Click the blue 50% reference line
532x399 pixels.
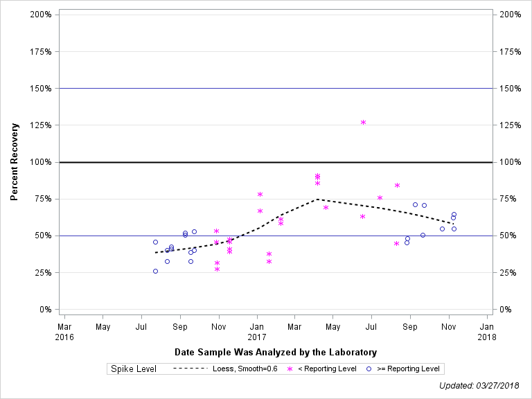(104, 236)
